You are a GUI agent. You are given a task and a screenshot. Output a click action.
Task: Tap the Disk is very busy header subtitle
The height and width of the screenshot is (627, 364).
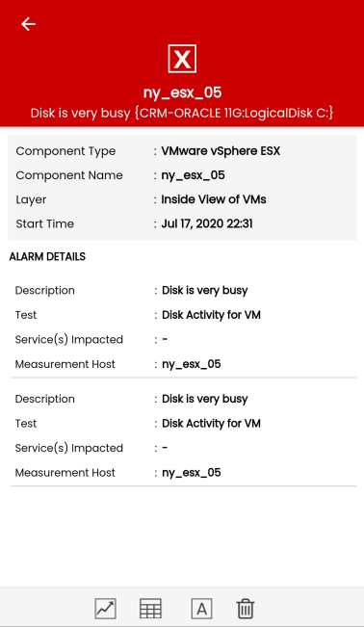182,113
